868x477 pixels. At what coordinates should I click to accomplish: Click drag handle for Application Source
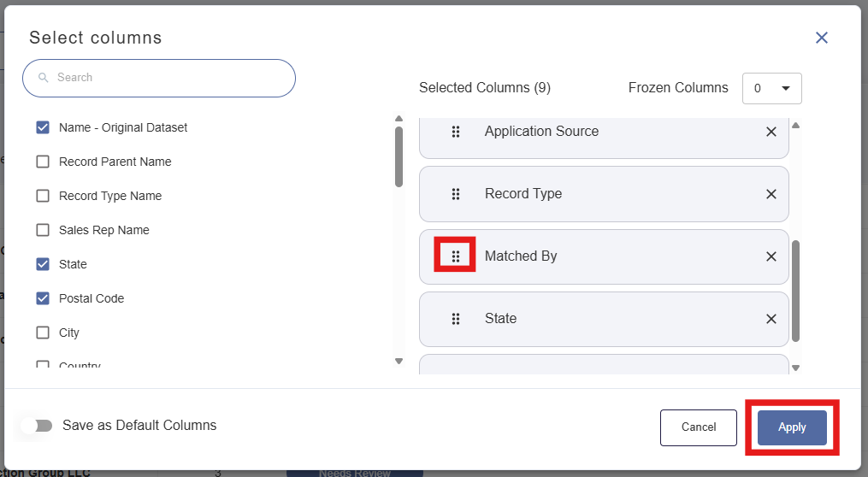click(x=456, y=132)
